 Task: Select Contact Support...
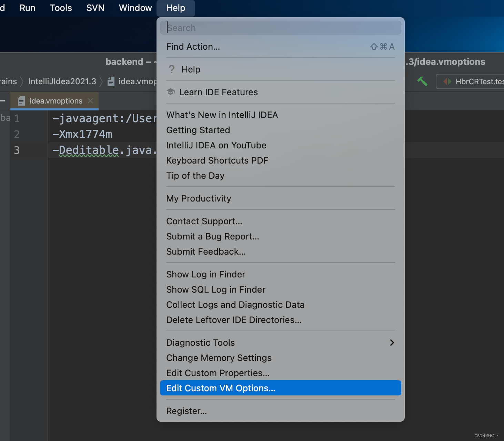[281, 221]
